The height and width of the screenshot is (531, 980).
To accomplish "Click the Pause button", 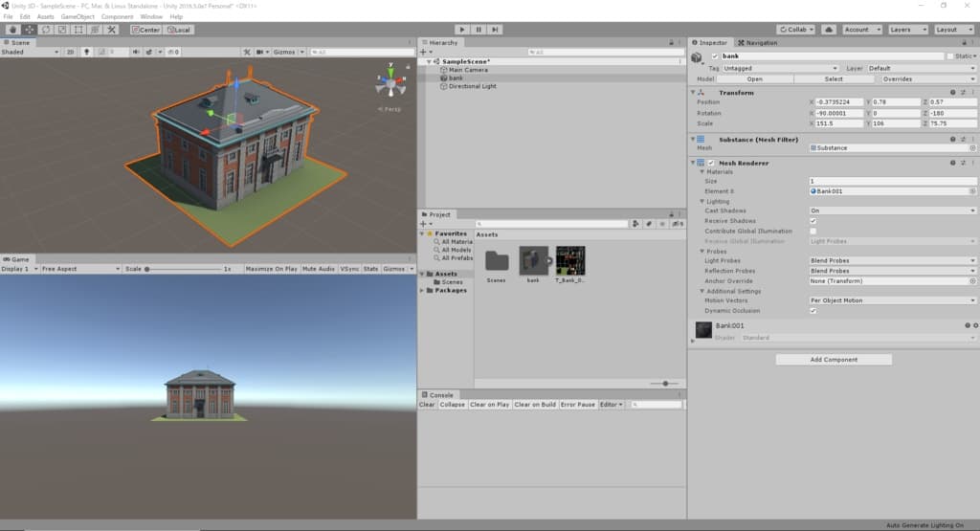I will click(479, 30).
